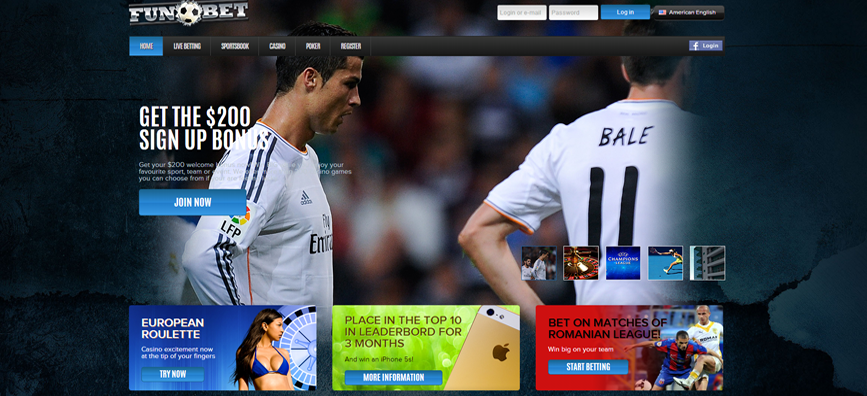The width and height of the screenshot is (867, 396).
Task: Select the US flag language icon
Action: [x=662, y=12]
